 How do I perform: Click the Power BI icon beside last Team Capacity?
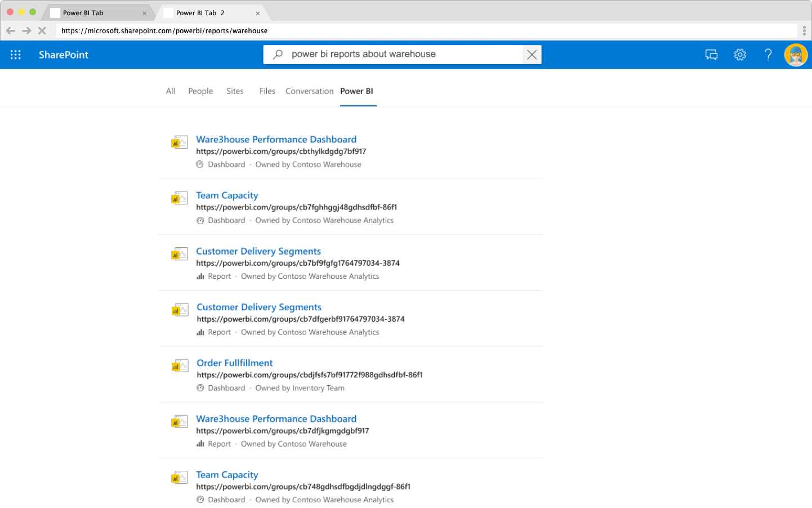180,478
